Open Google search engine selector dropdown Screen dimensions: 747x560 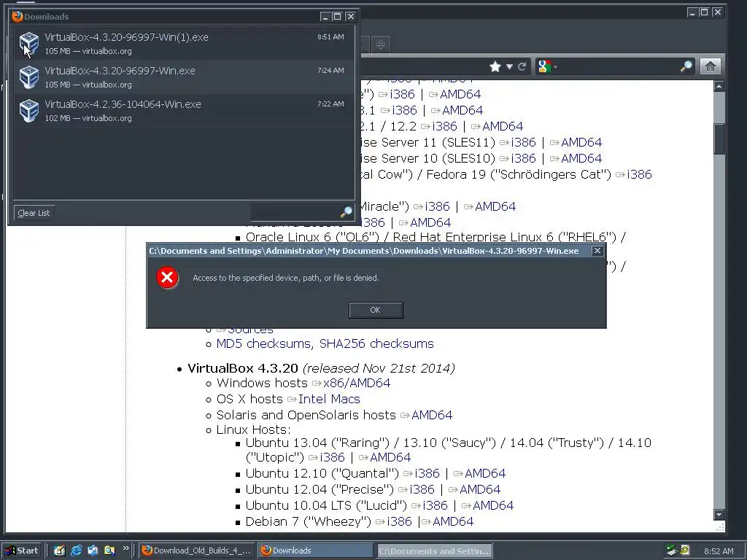coord(547,66)
